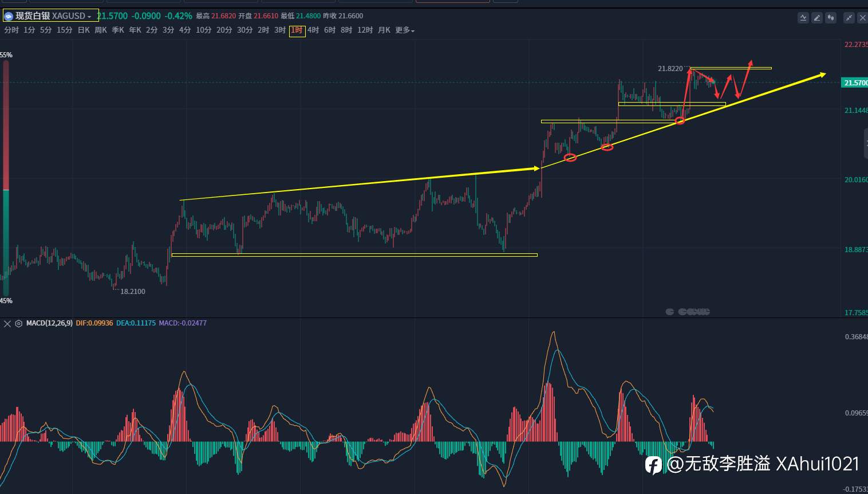
Task: Switch to the 日K timeframe
Action: (84, 30)
